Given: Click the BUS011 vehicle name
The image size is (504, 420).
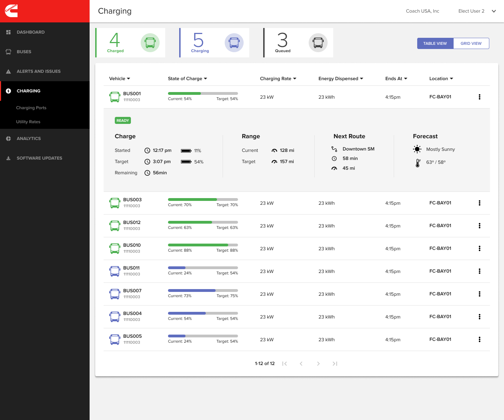Looking at the screenshot, I should click(131, 268).
